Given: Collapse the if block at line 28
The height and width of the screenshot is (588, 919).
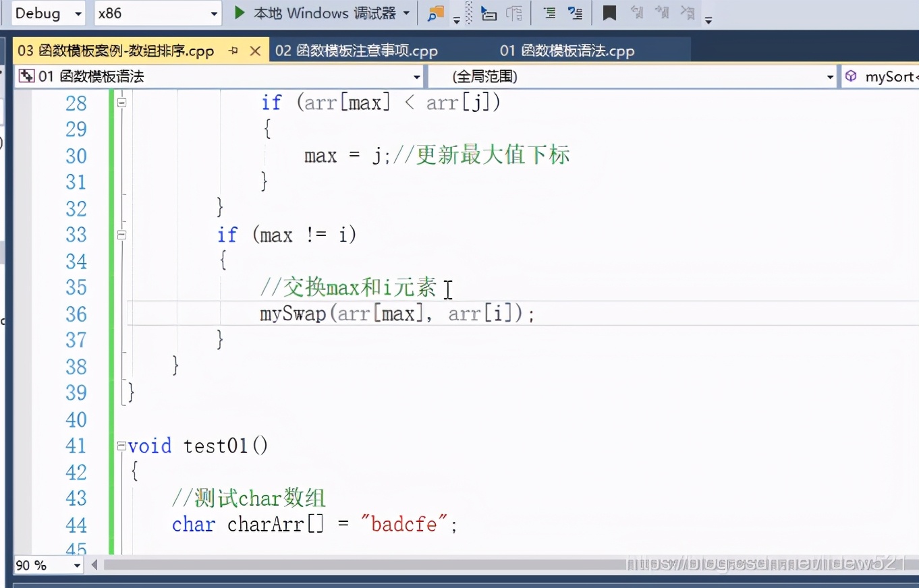Looking at the screenshot, I should 122,102.
